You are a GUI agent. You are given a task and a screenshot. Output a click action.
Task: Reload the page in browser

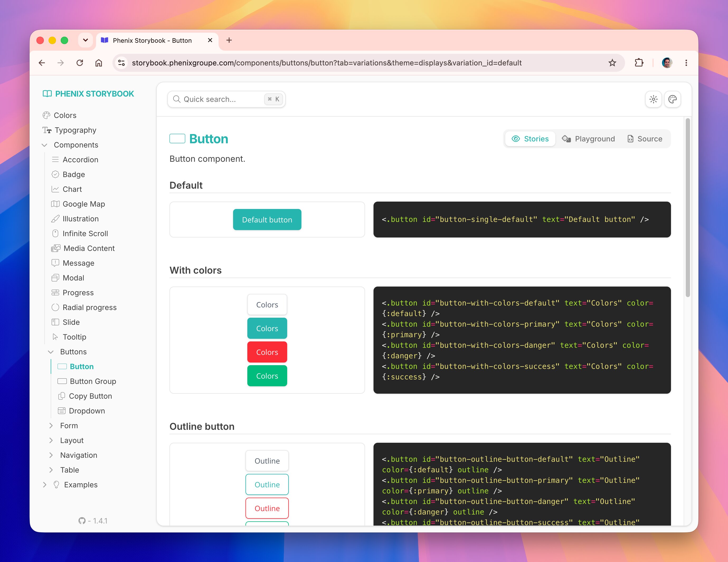tap(80, 63)
